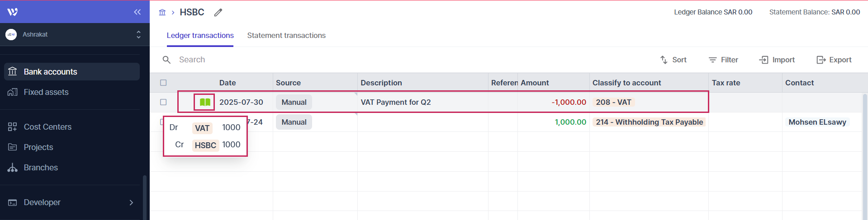Open Cost Centers in sidebar
Viewport: 868px width, 220px height.
click(47, 127)
